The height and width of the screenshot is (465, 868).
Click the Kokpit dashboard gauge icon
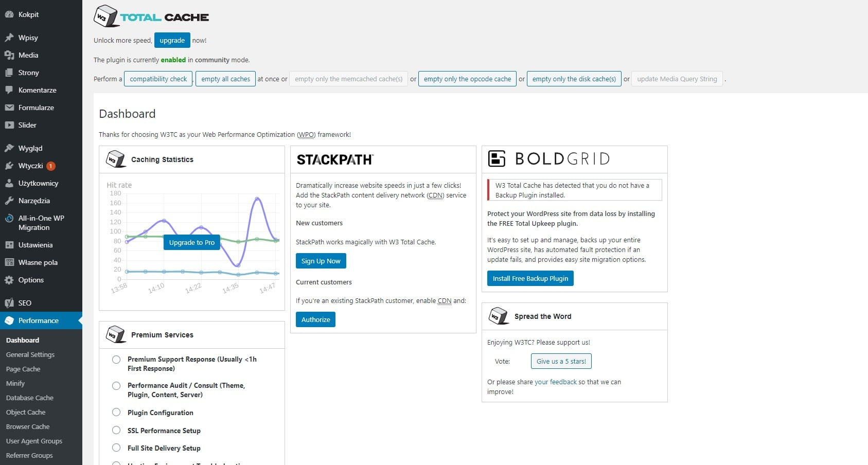[x=9, y=14]
